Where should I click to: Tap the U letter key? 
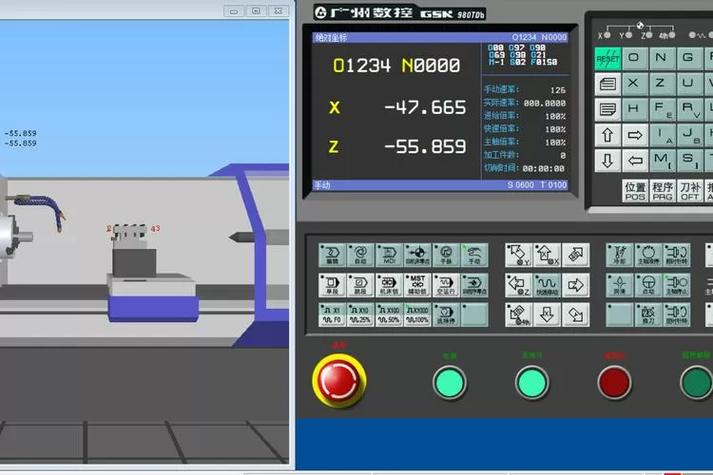tap(689, 85)
